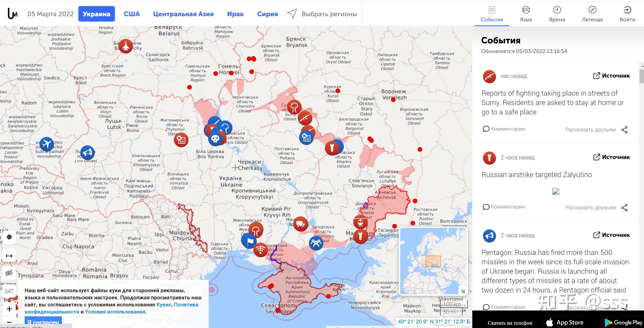Screen dimensions: 644x328
Task: Click the blue destroyed building marker south of Sumy
Action: click(x=306, y=138)
